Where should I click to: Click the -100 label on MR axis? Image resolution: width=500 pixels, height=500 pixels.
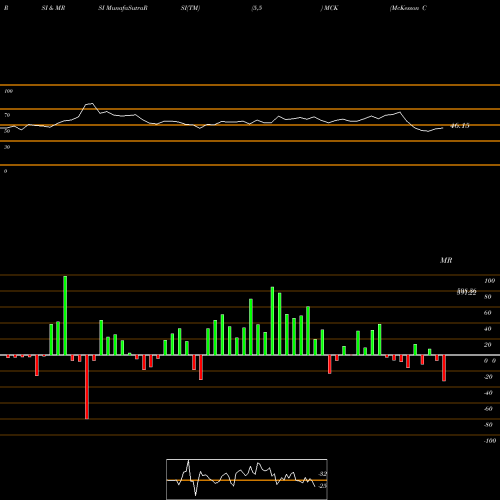[490, 441]
